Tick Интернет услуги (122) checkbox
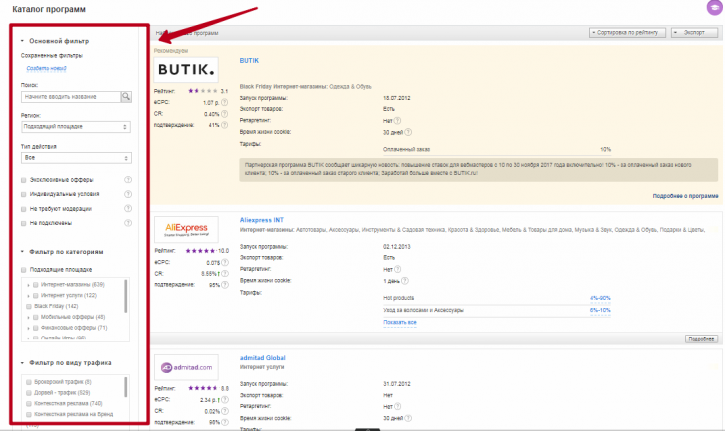Viewport: 725px width, 431px height. click(x=36, y=296)
